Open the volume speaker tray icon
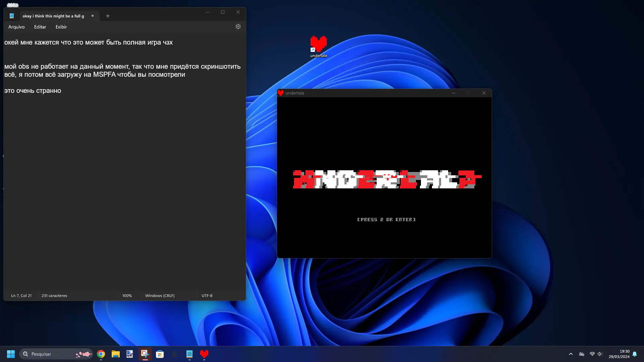The width and height of the screenshot is (644, 362). [x=600, y=354]
